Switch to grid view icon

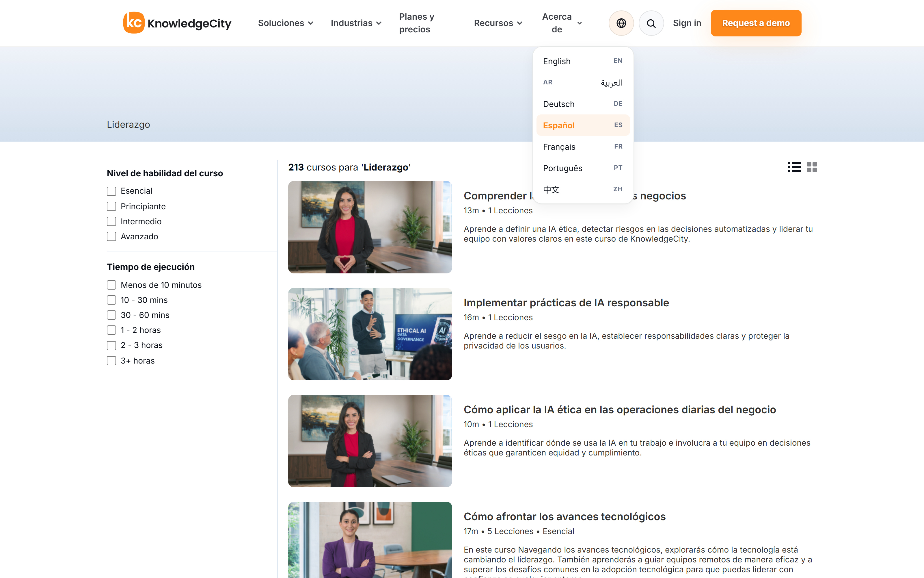click(812, 167)
